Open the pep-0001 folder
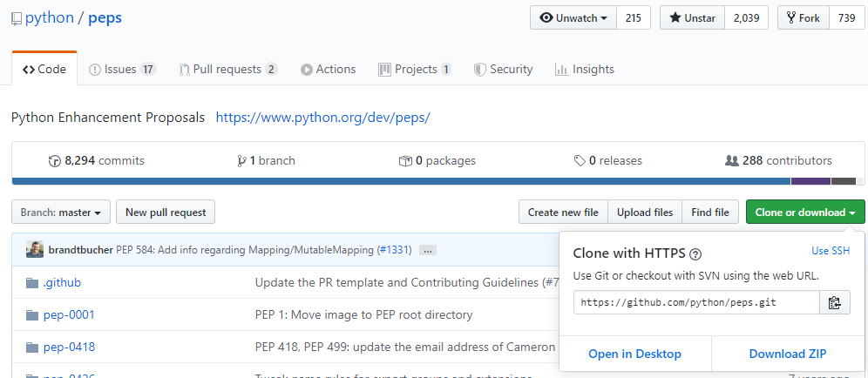 click(x=69, y=314)
